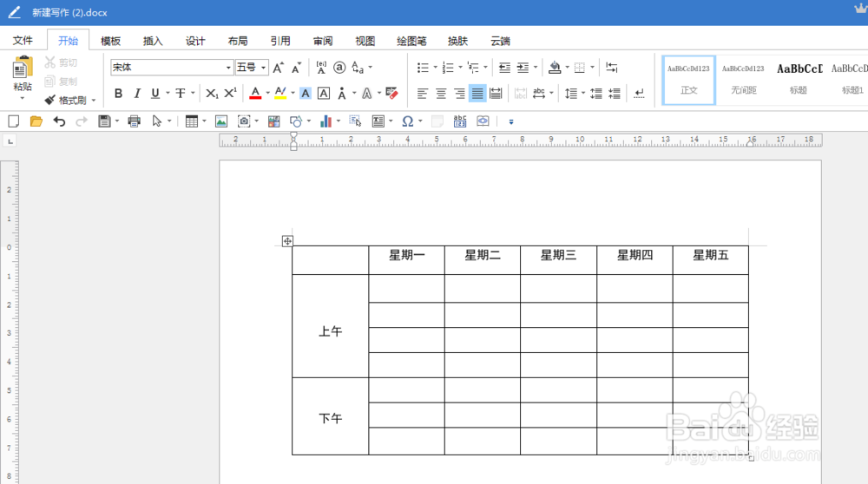This screenshot has height=484, width=868.
Task: Click the save disk icon
Action: tap(104, 121)
